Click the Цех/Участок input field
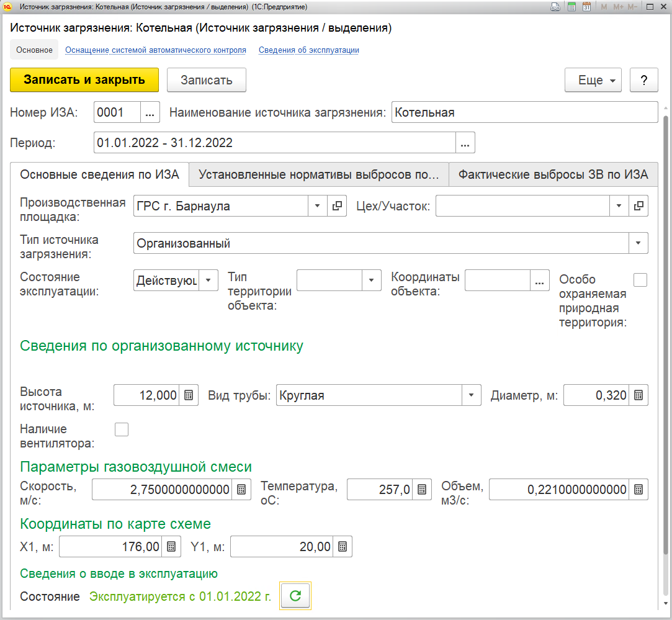Viewport: 672px width, 620px height. 523,206
